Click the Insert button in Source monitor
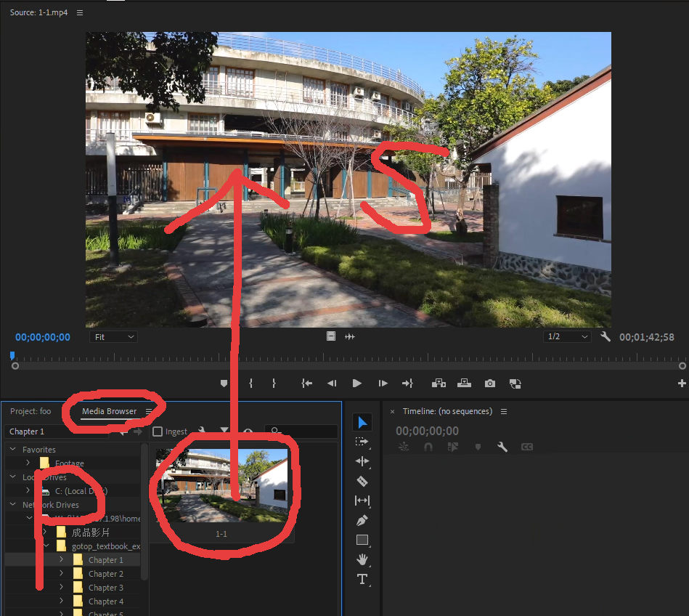This screenshot has height=616, width=689. 439,383
